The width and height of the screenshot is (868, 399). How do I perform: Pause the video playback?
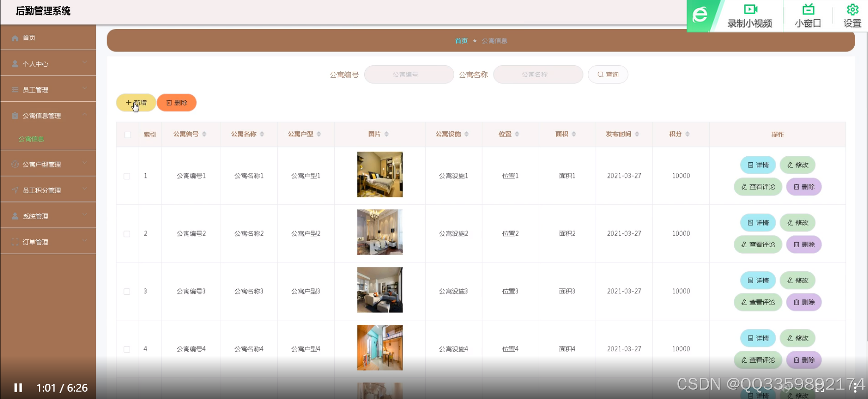tap(18, 388)
